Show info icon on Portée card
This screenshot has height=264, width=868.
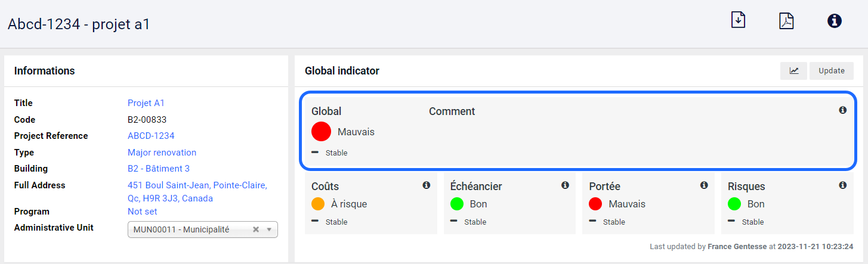coord(704,185)
